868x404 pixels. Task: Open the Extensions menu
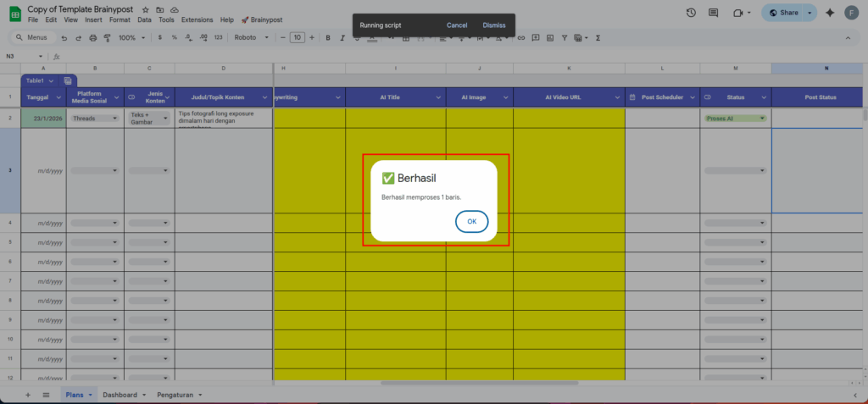197,19
